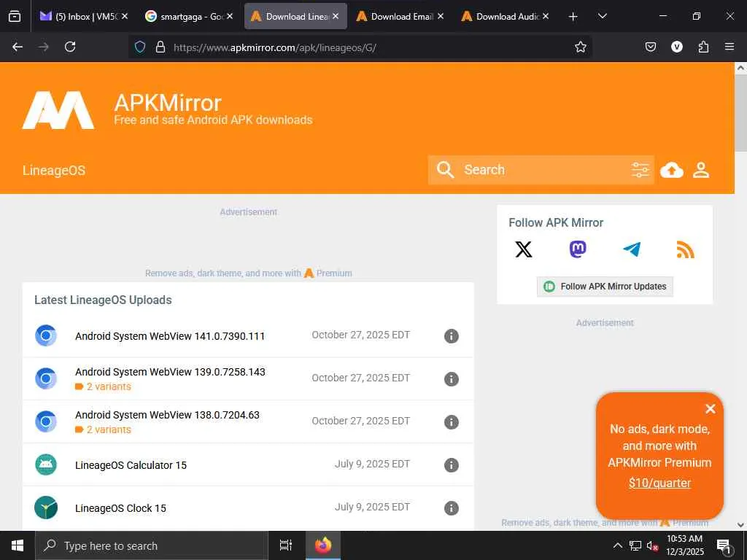Image resolution: width=747 pixels, height=560 pixels.
Task: Switch to the Download Audio tab
Action: [x=506, y=16]
